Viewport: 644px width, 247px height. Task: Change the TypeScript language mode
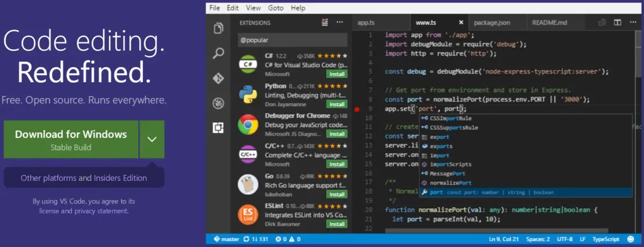point(606,239)
